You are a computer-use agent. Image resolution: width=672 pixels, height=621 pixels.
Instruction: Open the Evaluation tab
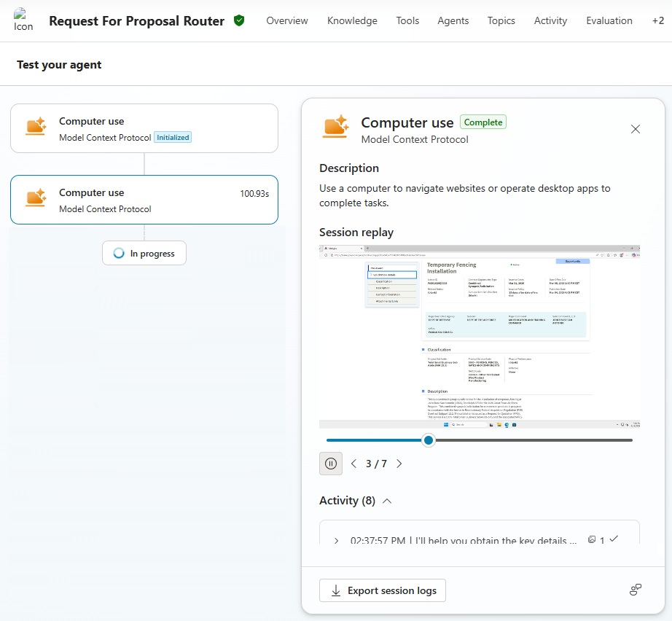(x=609, y=20)
